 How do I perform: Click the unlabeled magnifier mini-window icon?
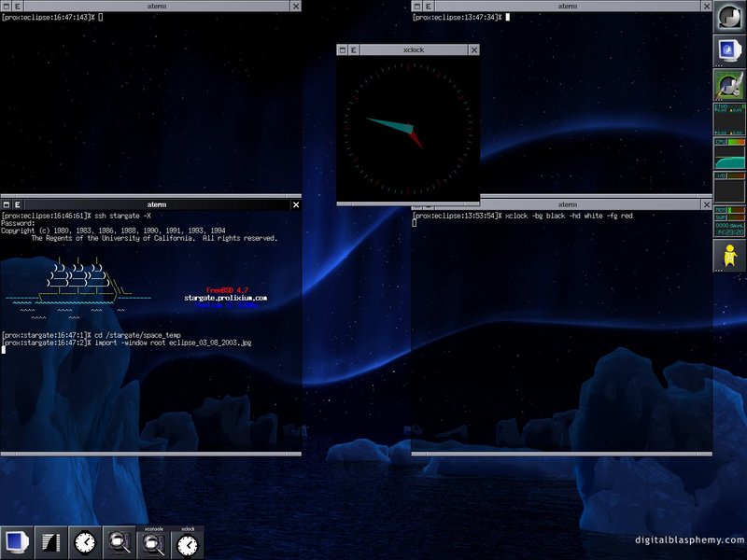[x=120, y=542]
